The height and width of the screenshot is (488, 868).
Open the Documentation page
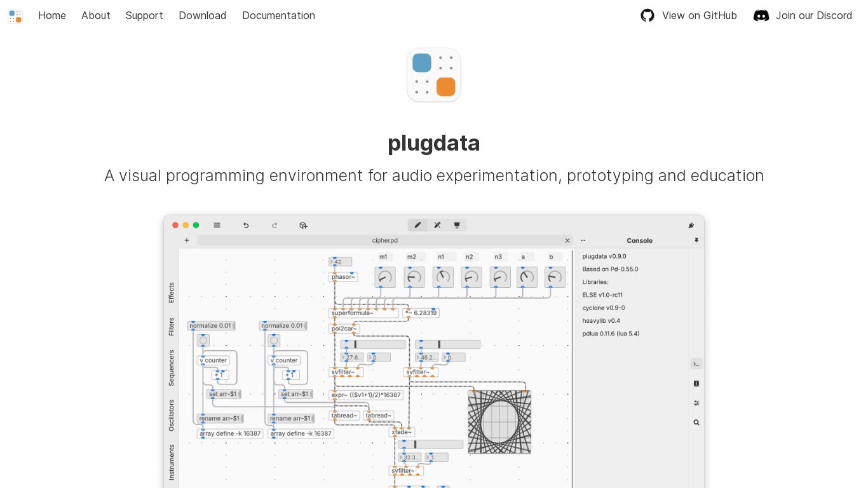(278, 15)
